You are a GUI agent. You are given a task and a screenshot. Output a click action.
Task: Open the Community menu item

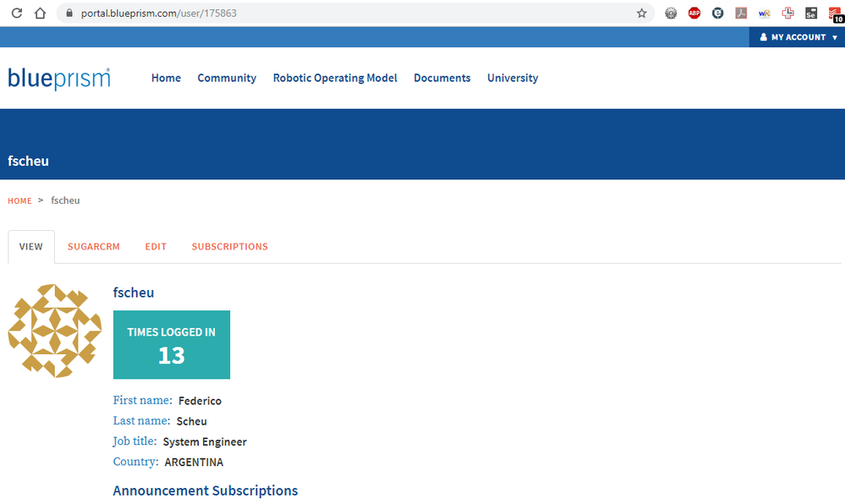[x=227, y=78]
